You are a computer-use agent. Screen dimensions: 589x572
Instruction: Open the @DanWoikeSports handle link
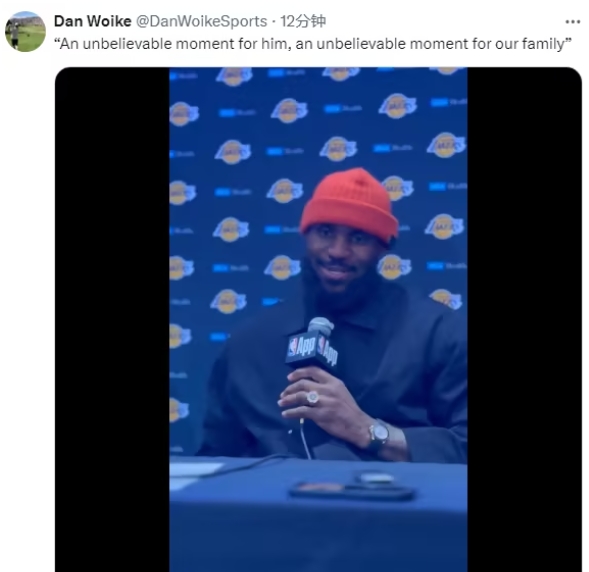201,21
